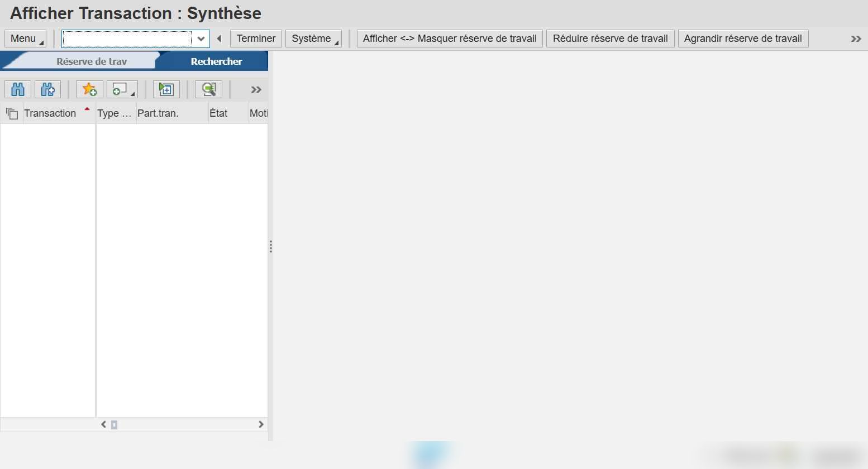The width and height of the screenshot is (868, 469).
Task: Click the green arrow expand-box icon
Action: (166, 89)
